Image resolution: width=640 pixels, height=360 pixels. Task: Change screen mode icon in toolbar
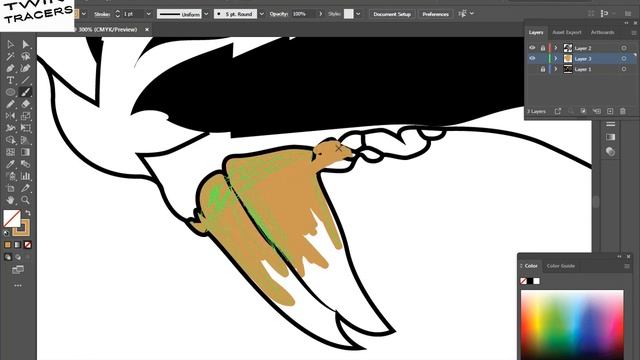(x=18, y=270)
